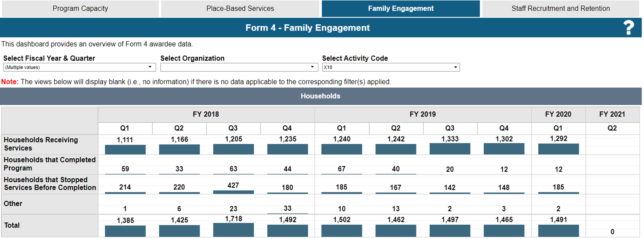The height and width of the screenshot is (239, 644).
Task: Select the 427 Stopped Services value
Action: click(x=233, y=185)
